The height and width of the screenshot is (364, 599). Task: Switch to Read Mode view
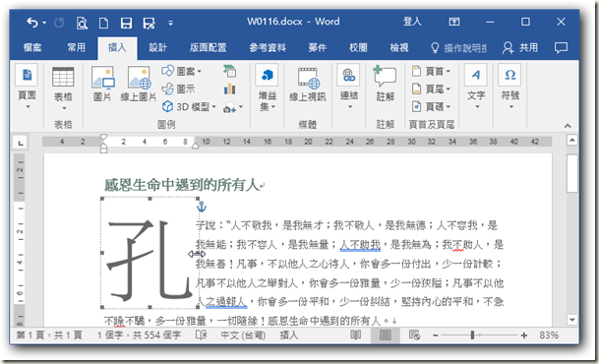356,334
